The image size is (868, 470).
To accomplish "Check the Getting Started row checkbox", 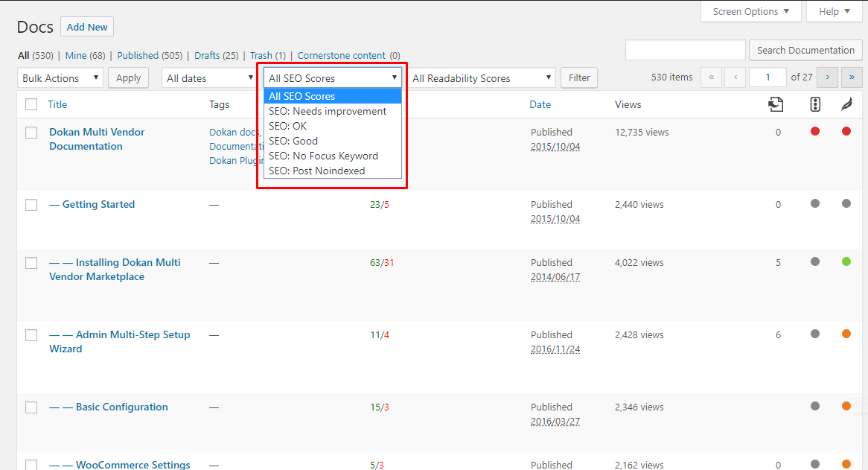I will tap(31, 205).
